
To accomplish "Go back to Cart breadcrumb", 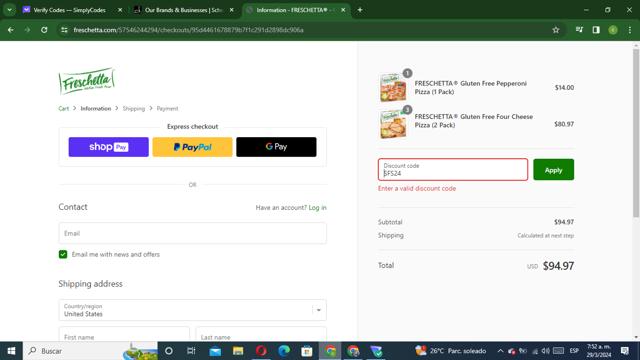I will [x=64, y=109].
